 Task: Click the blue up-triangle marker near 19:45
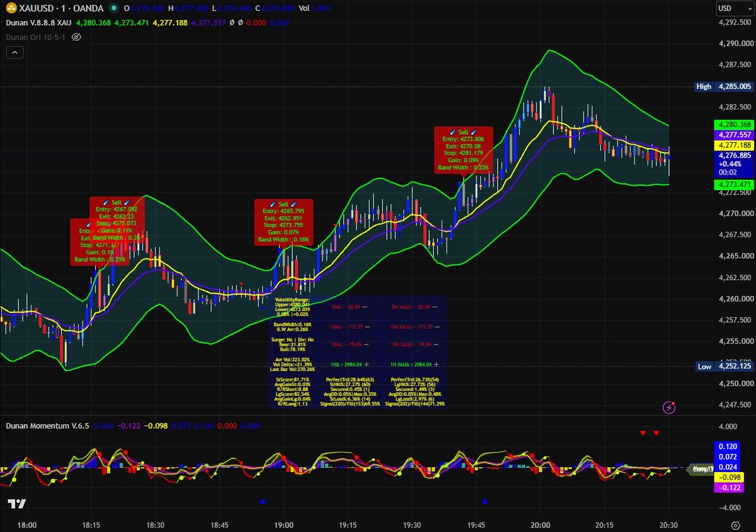485,502
